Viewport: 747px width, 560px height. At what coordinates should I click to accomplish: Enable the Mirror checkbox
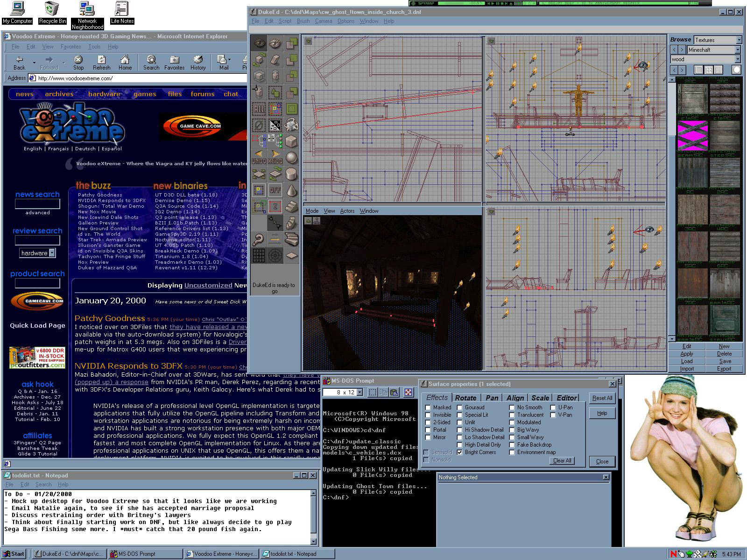click(x=428, y=437)
